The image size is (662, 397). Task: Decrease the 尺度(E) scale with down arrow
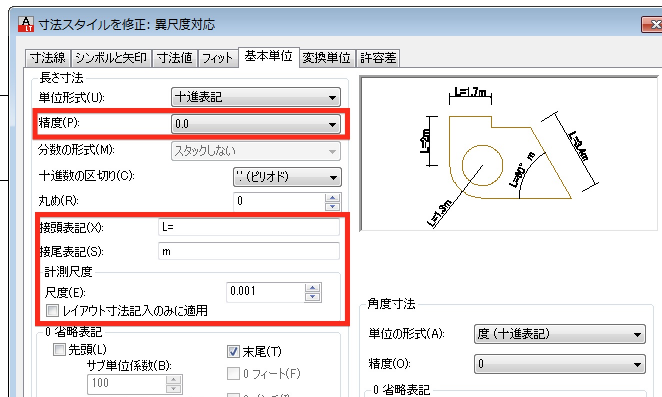click(x=312, y=297)
